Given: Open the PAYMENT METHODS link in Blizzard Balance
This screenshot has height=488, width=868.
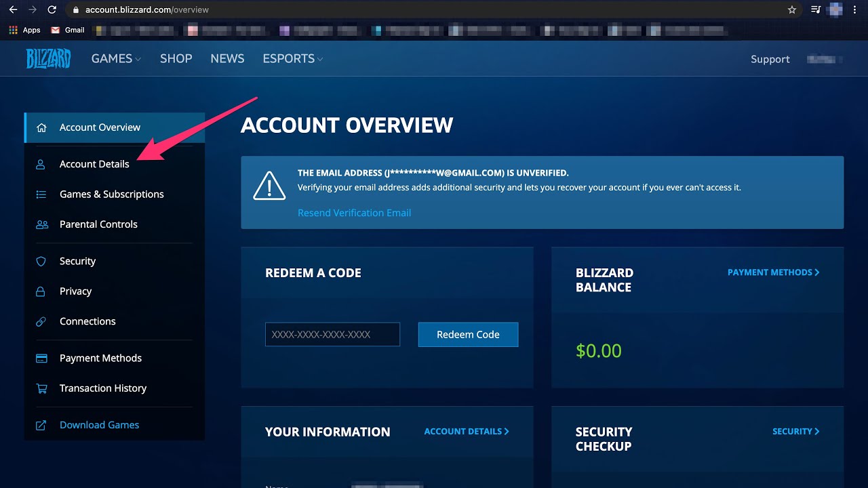Looking at the screenshot, I should click(774, 272).
